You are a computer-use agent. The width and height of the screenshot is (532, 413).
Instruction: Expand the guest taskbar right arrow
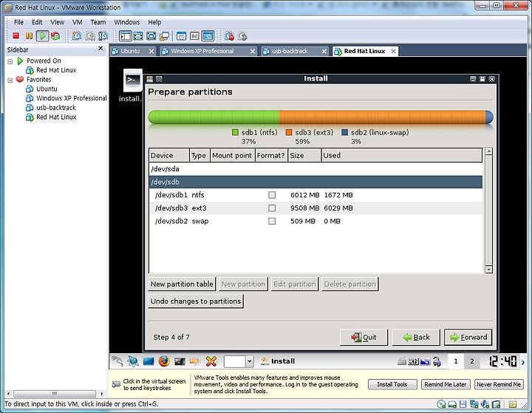(x=523, y=362)
